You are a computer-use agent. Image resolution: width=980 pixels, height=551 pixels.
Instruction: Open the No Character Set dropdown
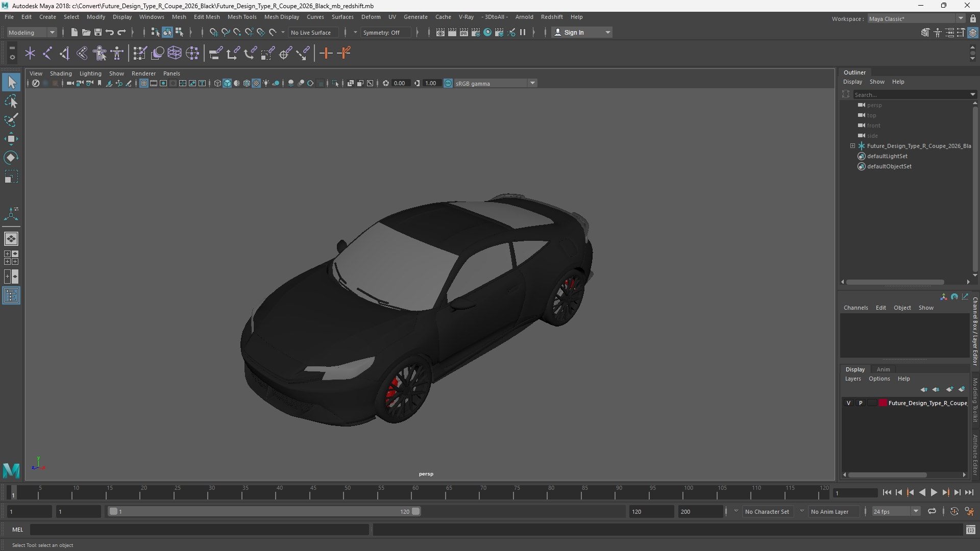pyautogui.click(x=767, y=511)
